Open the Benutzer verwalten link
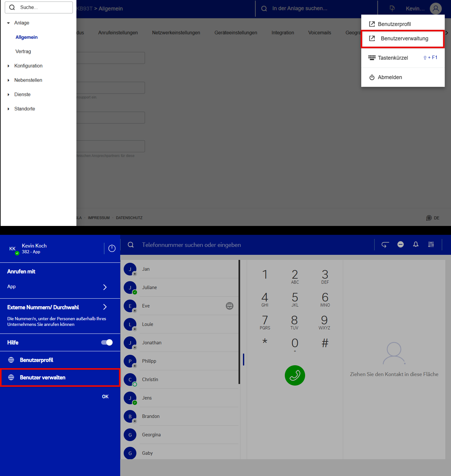Viewport: 451px width, 476px height. point(42,378)
